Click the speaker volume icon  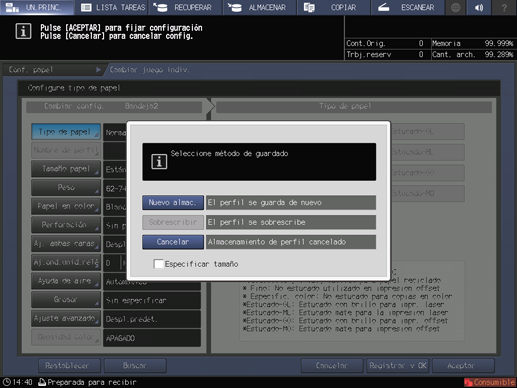tap(479, 7)
